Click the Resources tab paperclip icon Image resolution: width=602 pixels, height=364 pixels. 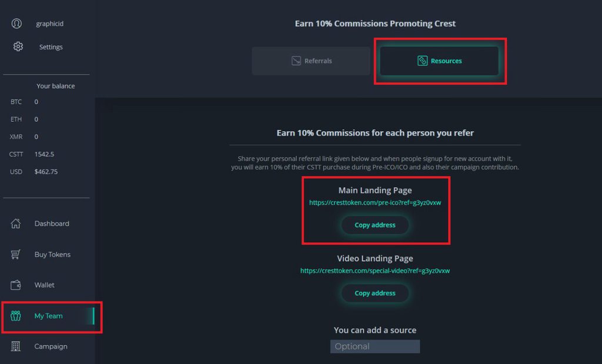pos(422,61)
